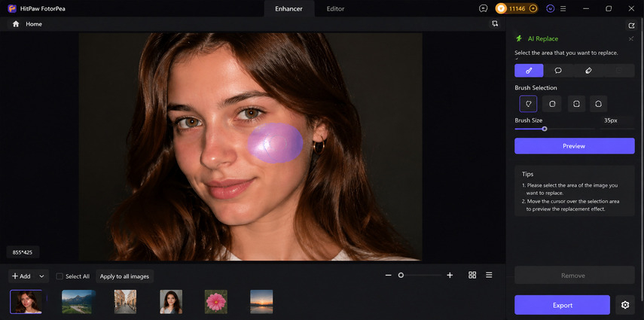Click the Brush Selection heading
The width and height of the screenshot is (644, 320).
[x=536, y=87]
